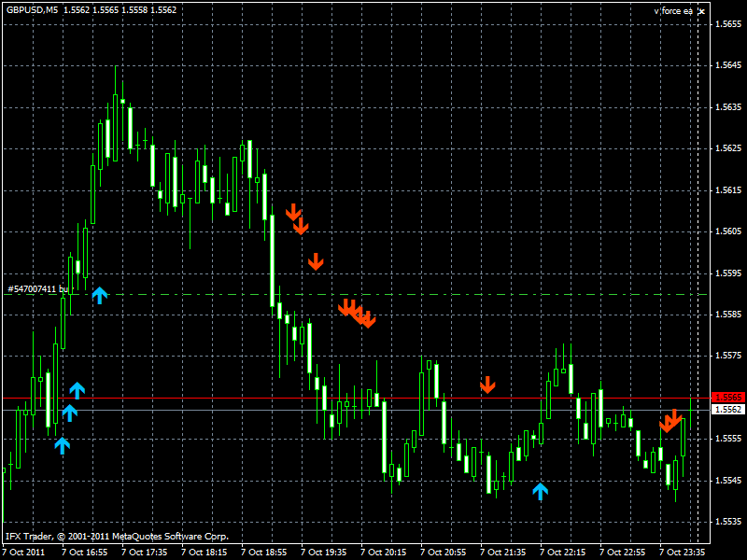
Task: Select the lowest blue up arrow at the left
Action: tap(62, 445)
